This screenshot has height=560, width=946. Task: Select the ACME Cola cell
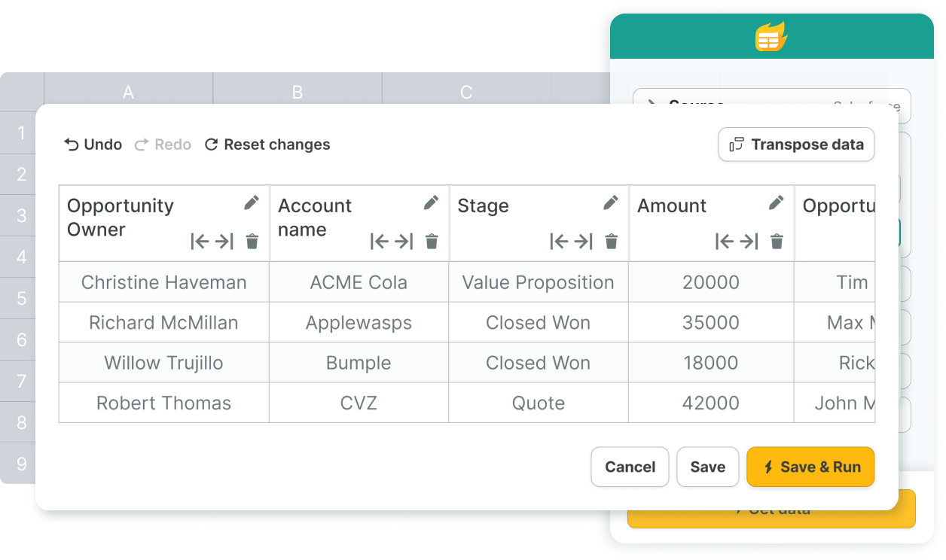point(359,282)
